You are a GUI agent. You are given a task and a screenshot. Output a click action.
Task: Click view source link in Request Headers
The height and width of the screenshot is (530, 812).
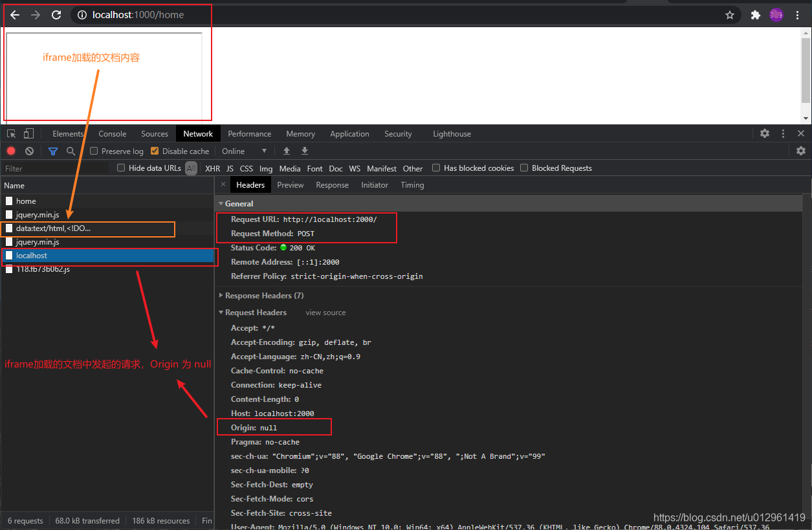click(x=325, y=313)
